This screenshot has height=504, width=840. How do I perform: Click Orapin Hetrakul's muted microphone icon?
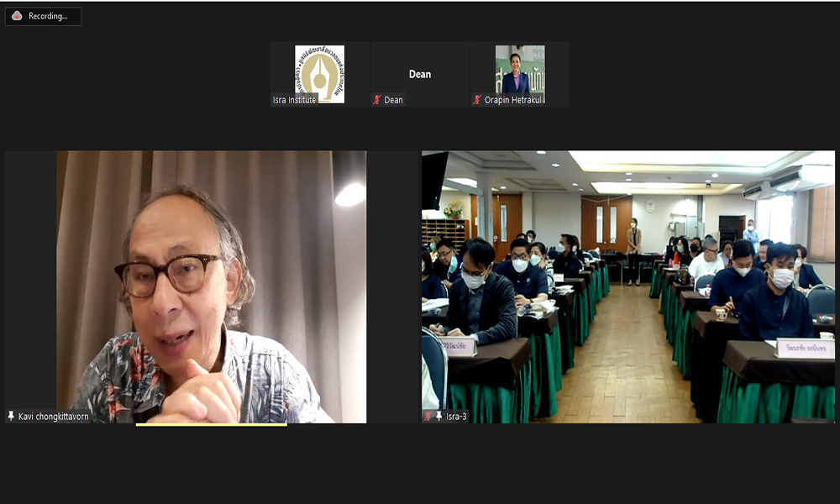coord(477,100)
